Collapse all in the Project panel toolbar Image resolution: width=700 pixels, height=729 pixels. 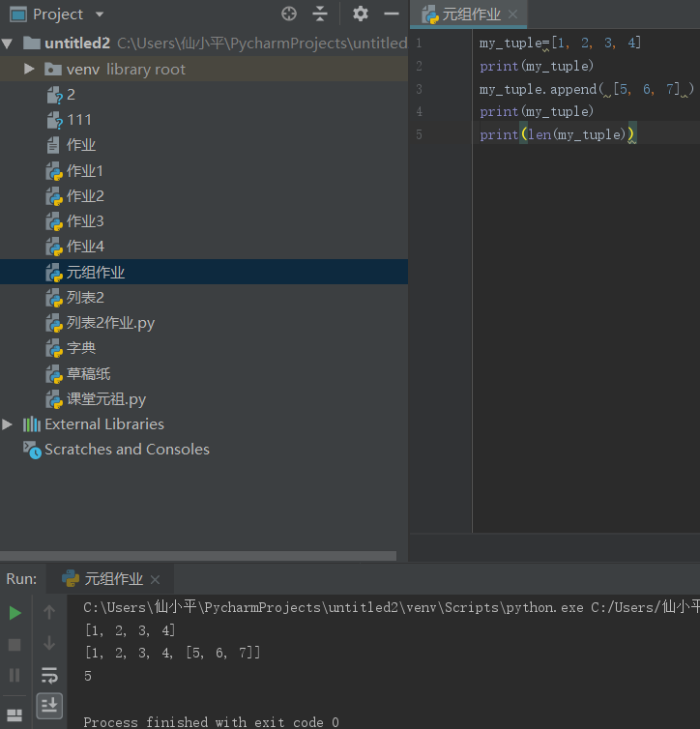tap(320, 14)
